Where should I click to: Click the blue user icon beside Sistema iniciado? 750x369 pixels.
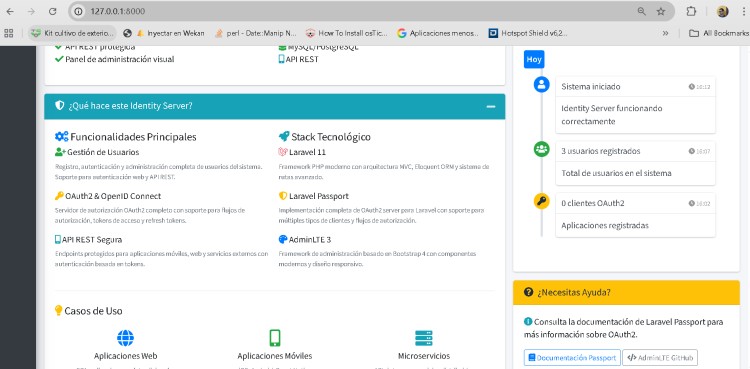point(541,85)
